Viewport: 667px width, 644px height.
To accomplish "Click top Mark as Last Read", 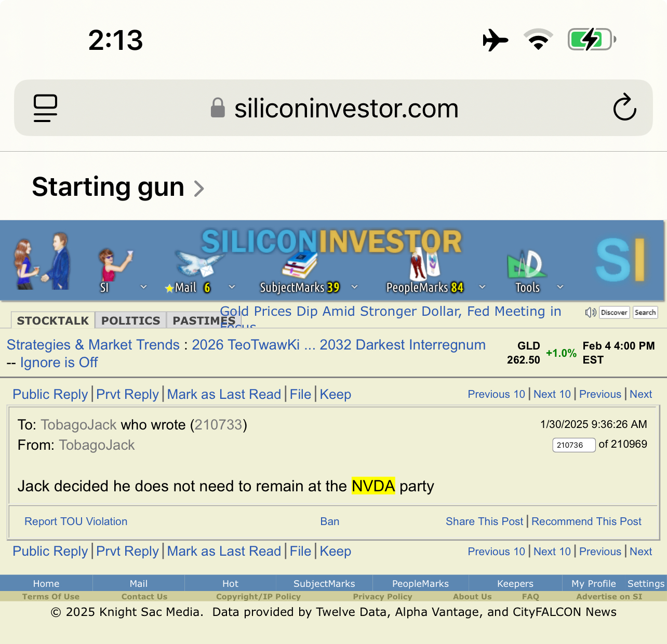I will (224, 394).
